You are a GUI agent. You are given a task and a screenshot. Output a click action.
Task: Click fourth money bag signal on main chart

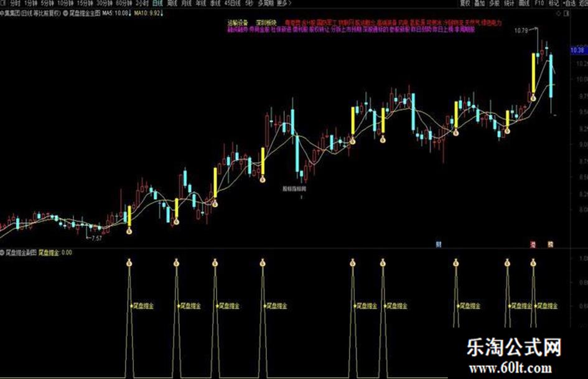click(263, 179)
